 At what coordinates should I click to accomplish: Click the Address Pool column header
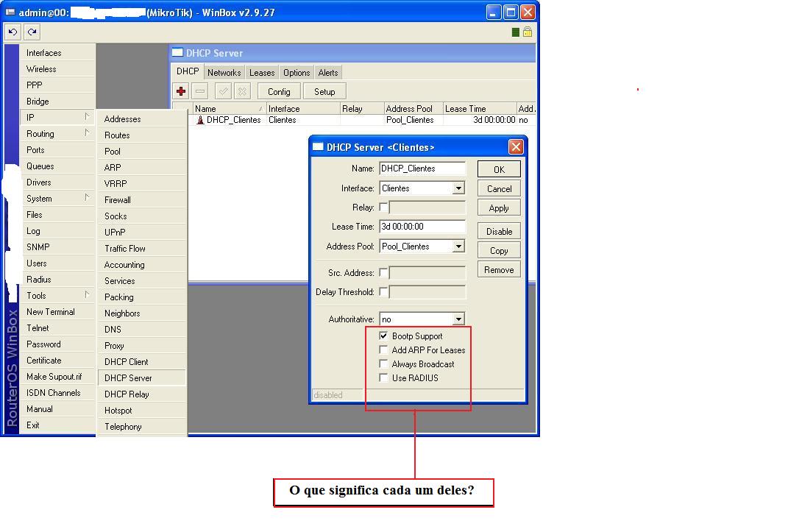click(414, 108)
